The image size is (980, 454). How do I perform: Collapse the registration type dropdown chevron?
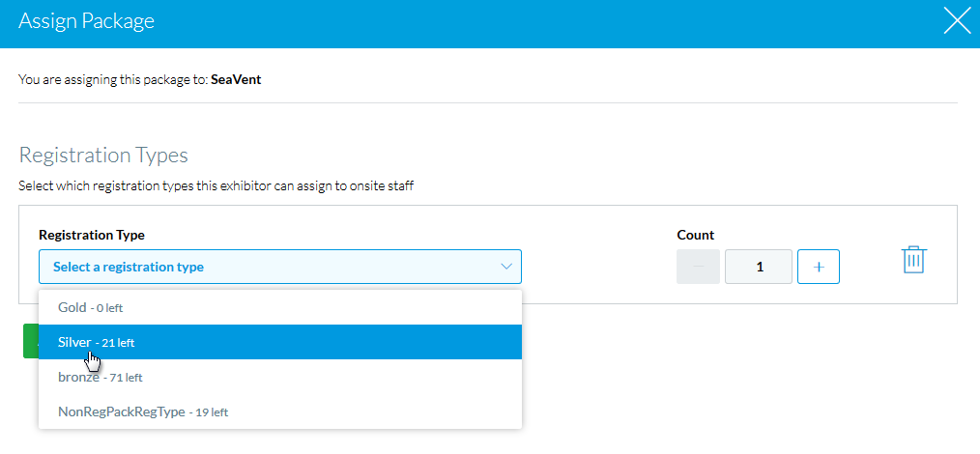coord(505,267)
